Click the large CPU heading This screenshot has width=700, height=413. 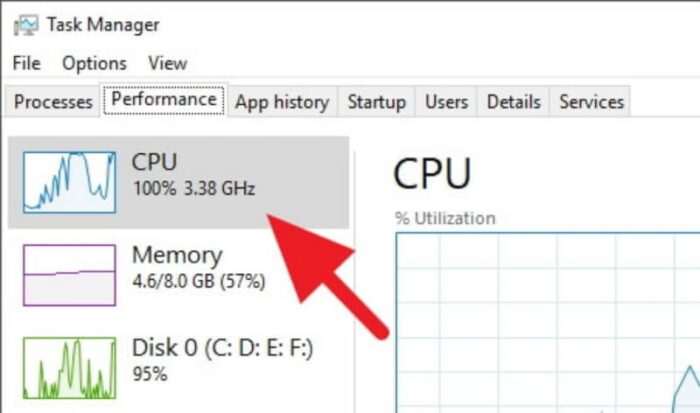(x=432, y=173)
